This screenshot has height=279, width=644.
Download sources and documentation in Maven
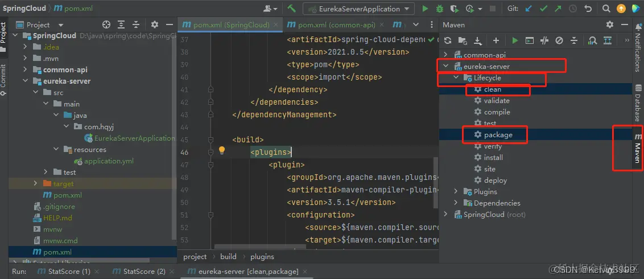478,40
